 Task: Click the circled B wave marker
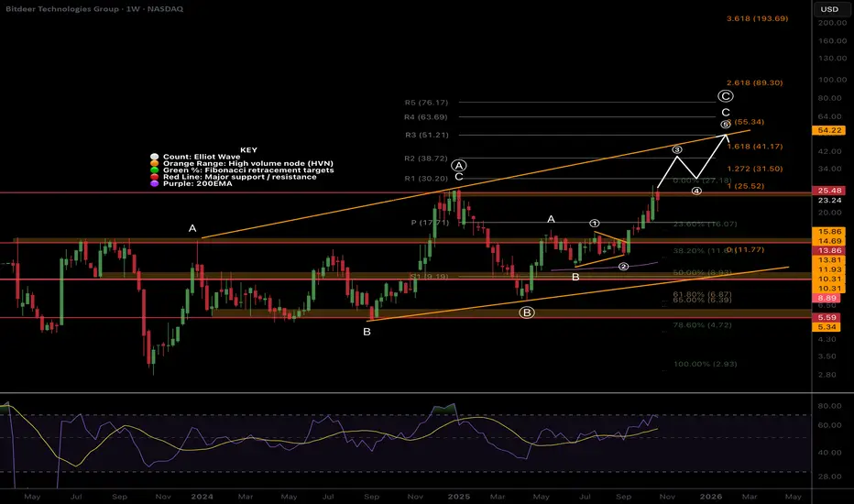tap(527, 312)
